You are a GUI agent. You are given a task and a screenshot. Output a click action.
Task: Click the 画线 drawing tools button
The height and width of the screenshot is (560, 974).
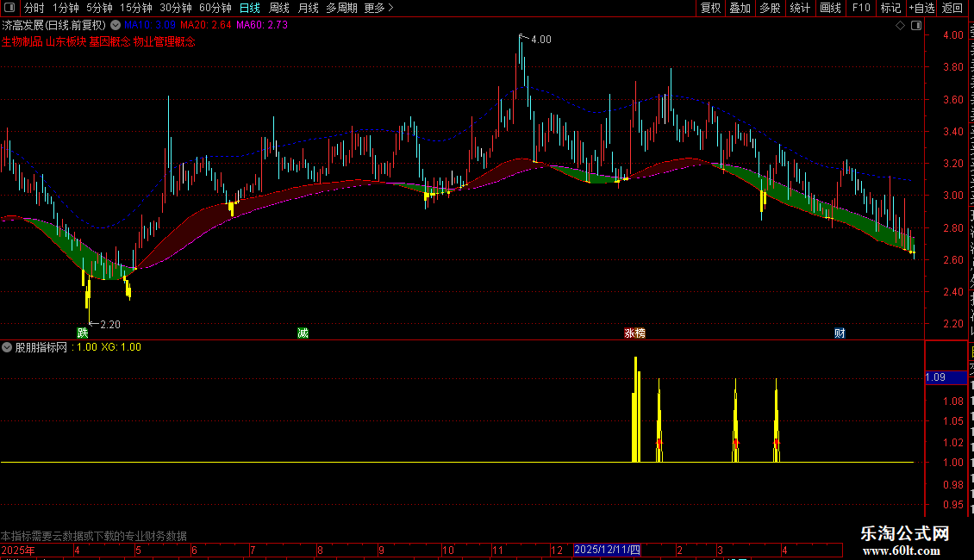point(830,8)
